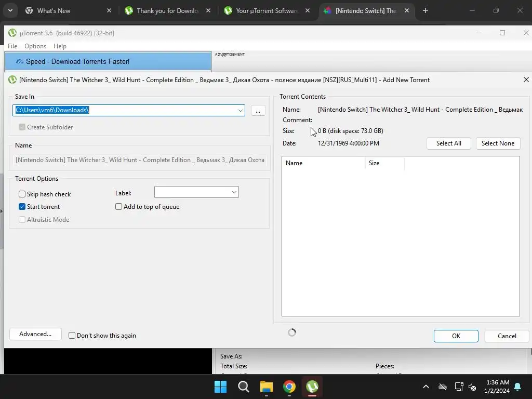Click the µTorrent taskbar icon

[x=312, y=387]
